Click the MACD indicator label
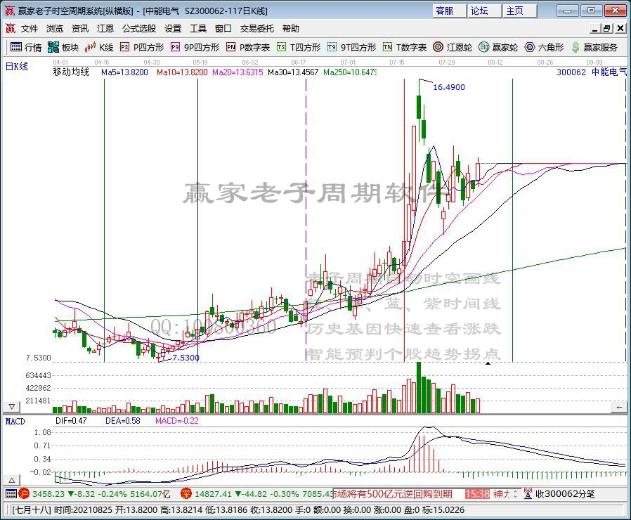Image resolution: width=631 pixels, height=520 pixels. pyautogui.click(x=15, y=421)
